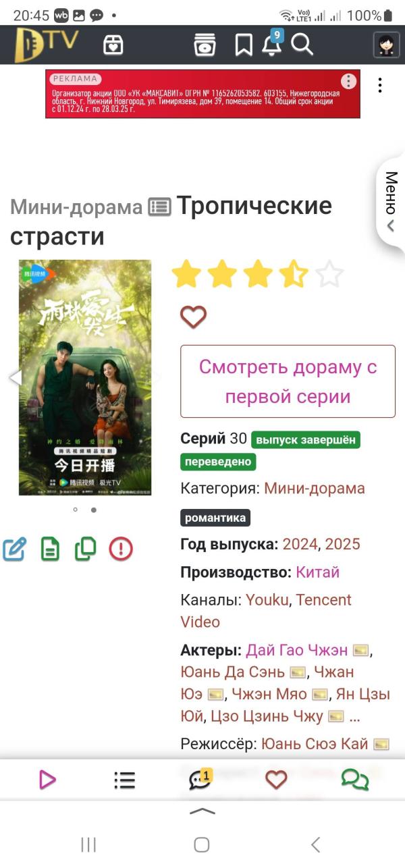
Task: Open comments tab with badge 1
Action: tap(200, 780)
